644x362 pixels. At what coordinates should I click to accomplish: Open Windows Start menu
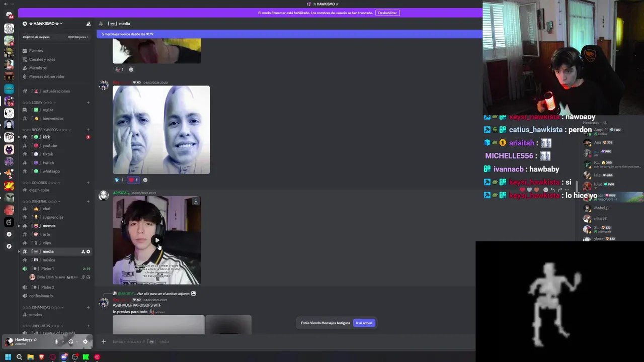pos(8,357)
